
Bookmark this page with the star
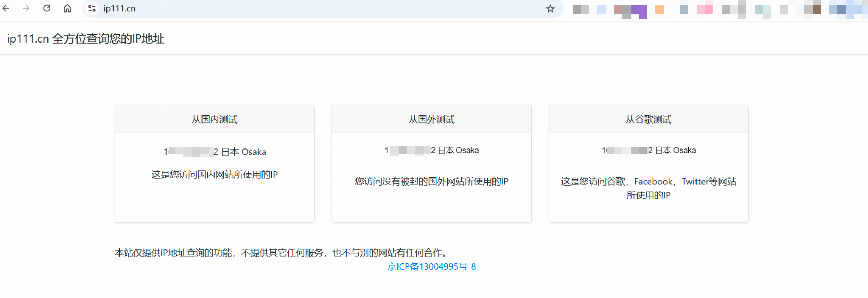tap(550, 8)
